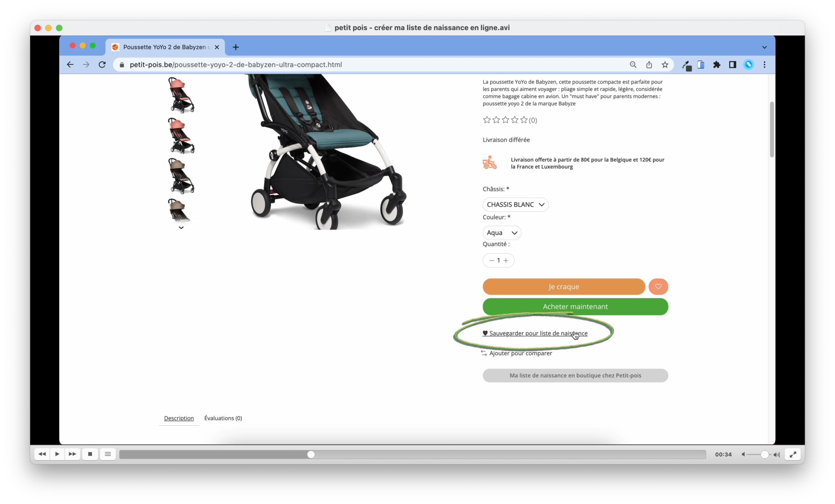Expand the Châssis dropdown menu
835x504 pixels.
[x=515, y=204]
